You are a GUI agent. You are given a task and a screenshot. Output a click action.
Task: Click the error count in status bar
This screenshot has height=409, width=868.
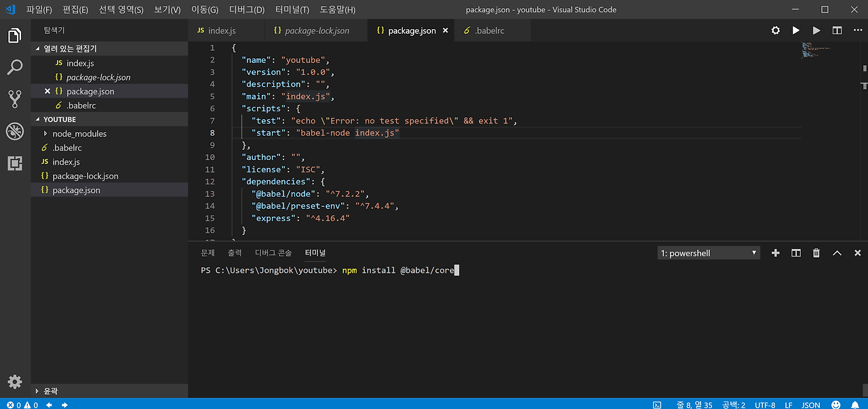pos(13,405)
